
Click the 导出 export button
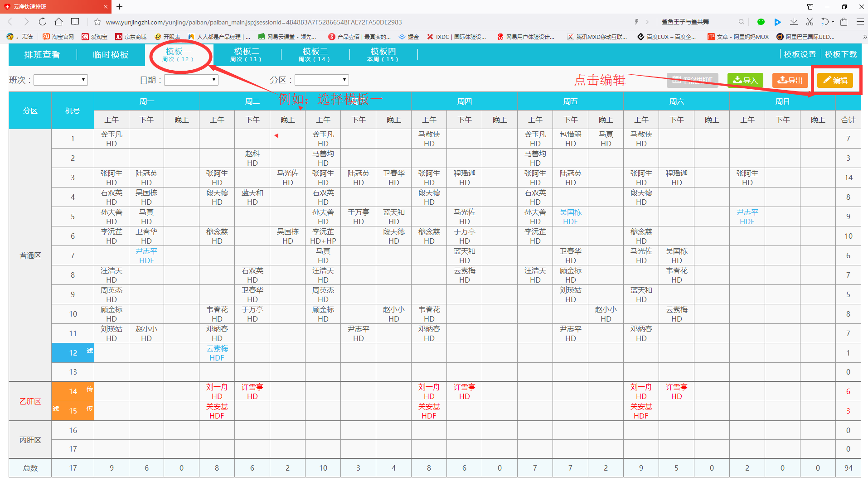coord(790,80)
